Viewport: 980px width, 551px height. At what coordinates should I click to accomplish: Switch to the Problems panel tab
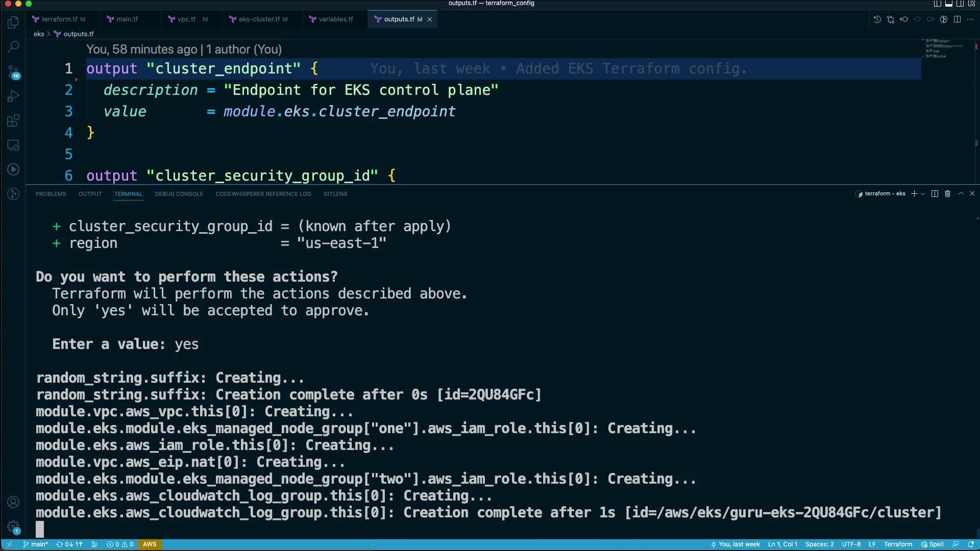point(51,194)
